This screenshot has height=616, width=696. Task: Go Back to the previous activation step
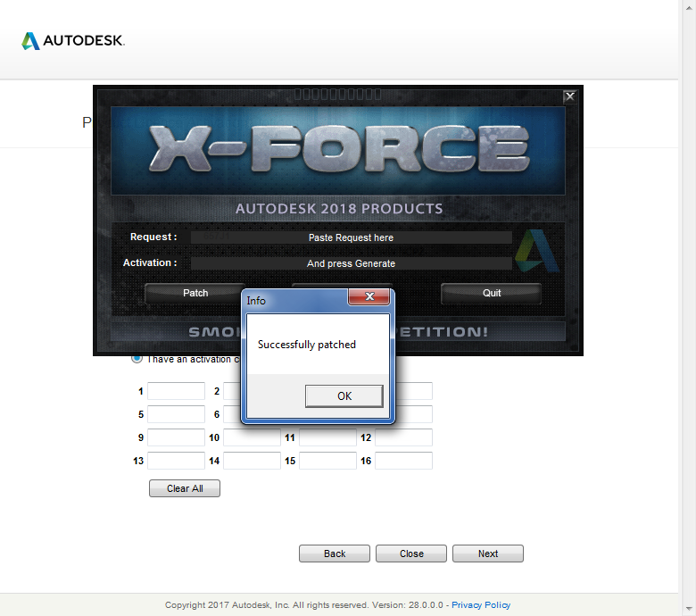click(335, 554)
